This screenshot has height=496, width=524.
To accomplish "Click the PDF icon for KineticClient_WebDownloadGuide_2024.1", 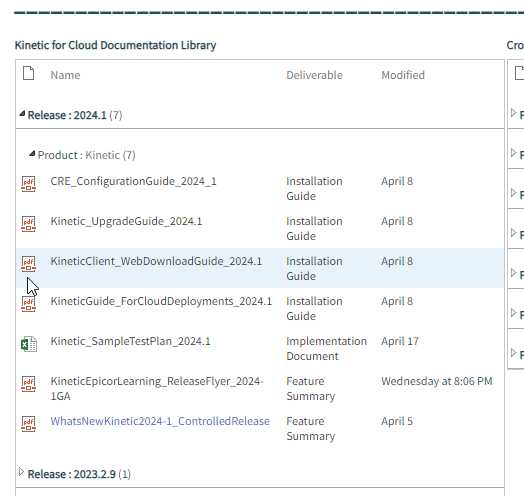I will click(x=28, y=264).
